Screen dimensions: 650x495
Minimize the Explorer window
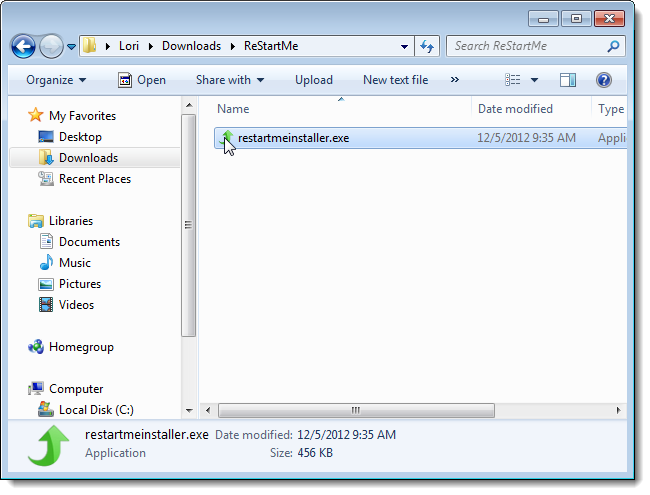pos(543,19)
